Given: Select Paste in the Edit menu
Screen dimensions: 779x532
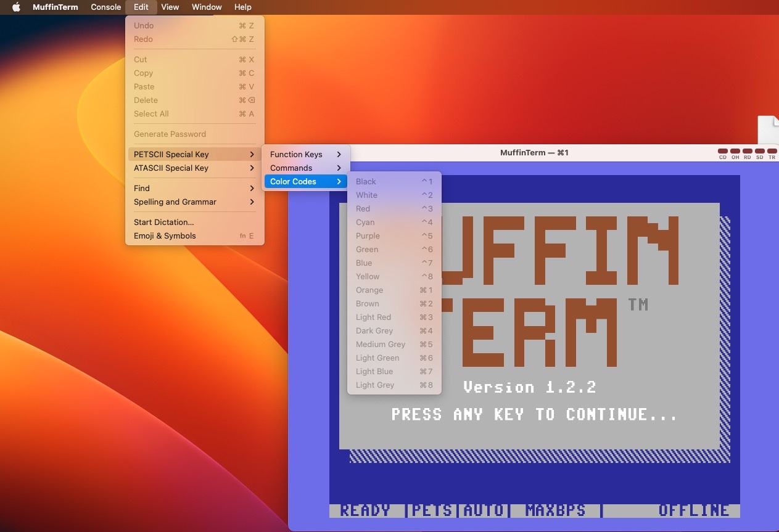Looking at the screenshot, I should click(195, 86).
